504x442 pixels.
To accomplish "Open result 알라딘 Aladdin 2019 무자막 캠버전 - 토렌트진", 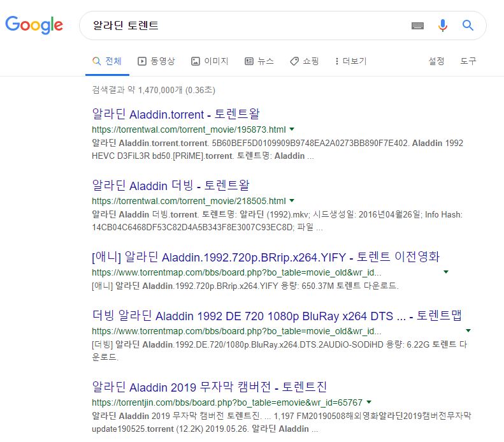I will (209, 387).
